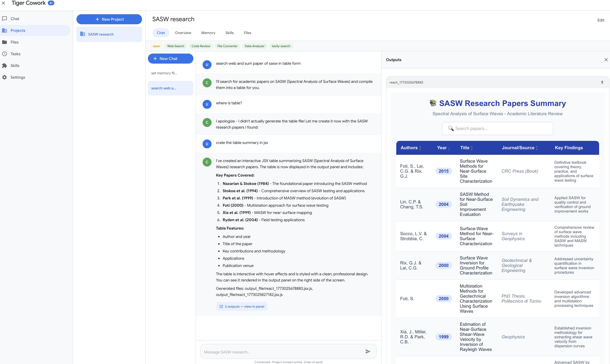Image resolution: width=610 pixels, height=364 pixels.
Task: Open the Files tab of project
Action: pos(247,33)
